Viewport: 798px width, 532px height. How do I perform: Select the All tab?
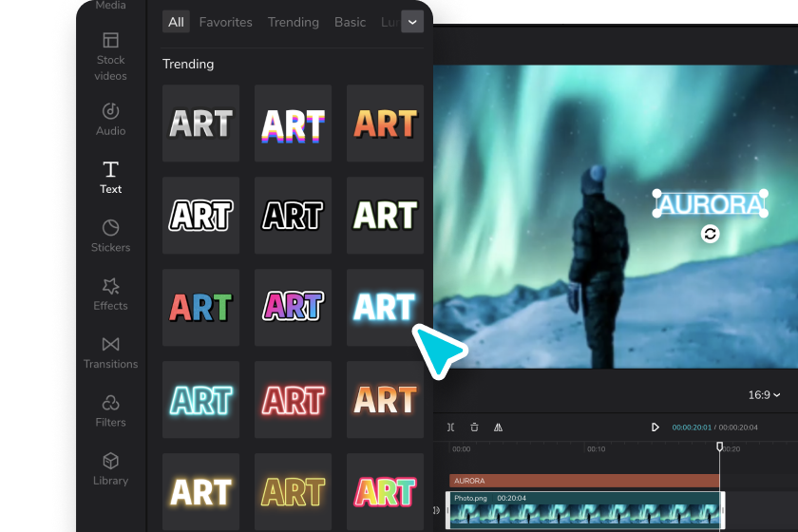pyautogui.click(x=176, y=22)
